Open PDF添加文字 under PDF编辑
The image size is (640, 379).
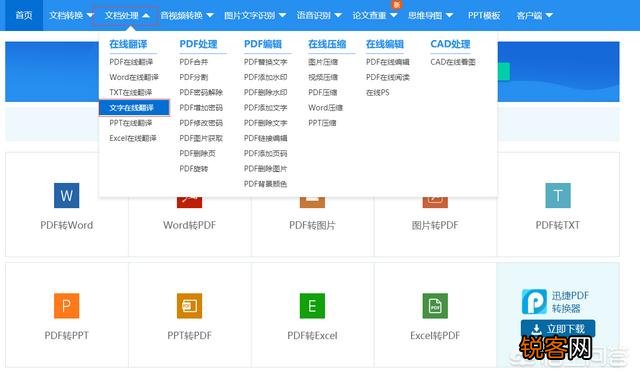point(266,108)
